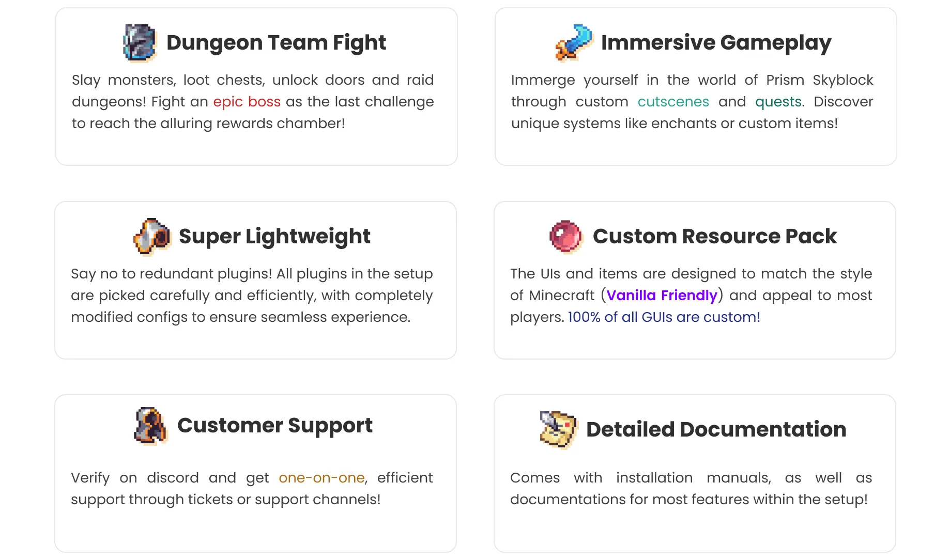Click the Super Lightweight description paragraph
Viewport: 950px width, 560px height.
click(x=252, y=295)
